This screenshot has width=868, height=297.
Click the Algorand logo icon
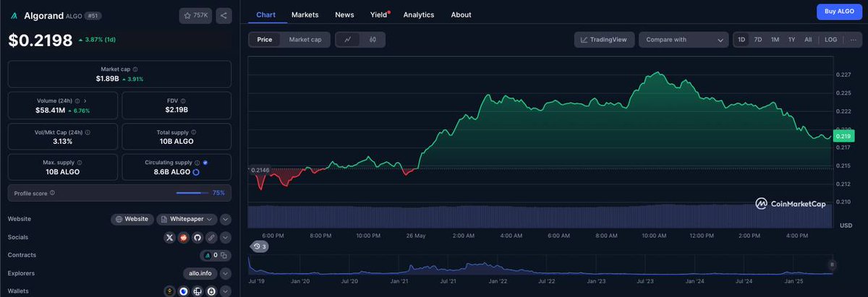coord(14,15)
